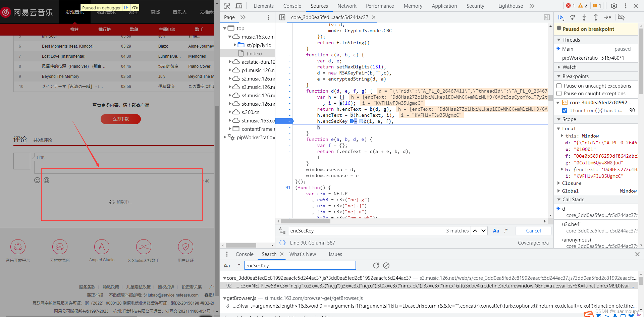Open the Lighthouse tab
Screen dimensions: 644x317
pos(511,6)
